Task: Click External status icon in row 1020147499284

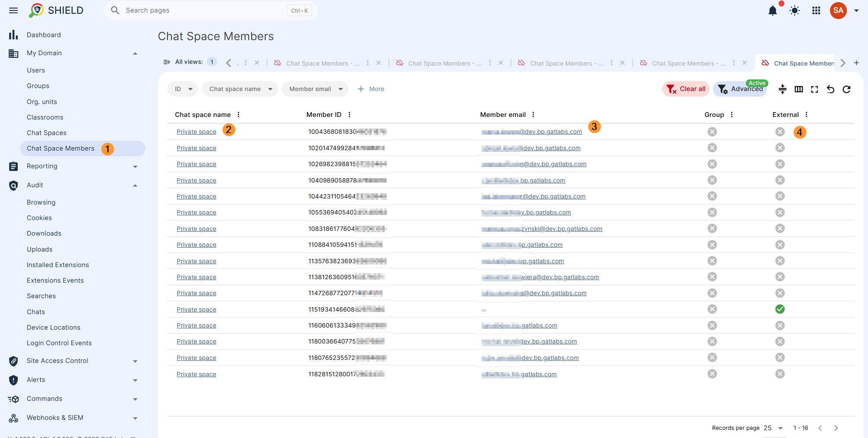Action: click(780, 148)
